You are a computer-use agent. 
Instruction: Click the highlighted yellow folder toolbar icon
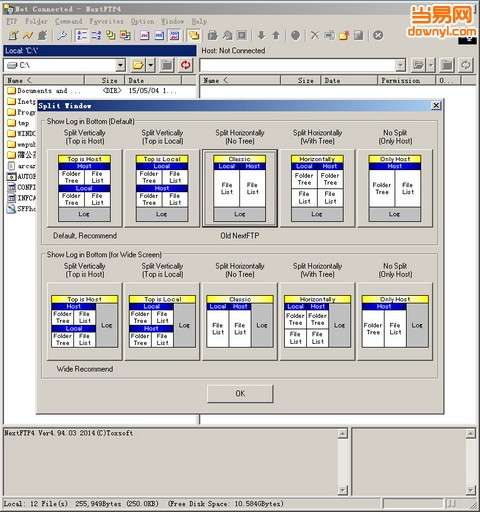coord(194,35)
